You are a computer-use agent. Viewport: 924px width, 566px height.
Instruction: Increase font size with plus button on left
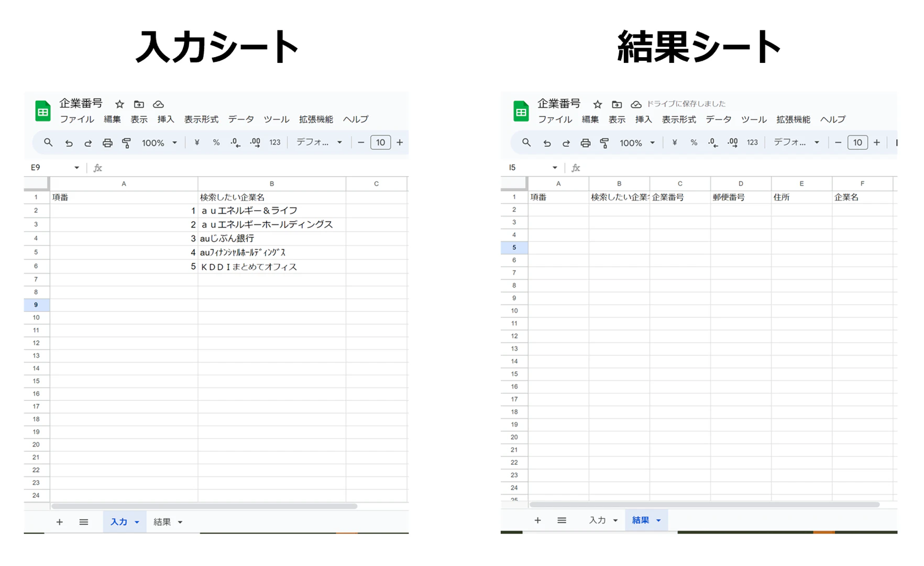tap(400, 143)
